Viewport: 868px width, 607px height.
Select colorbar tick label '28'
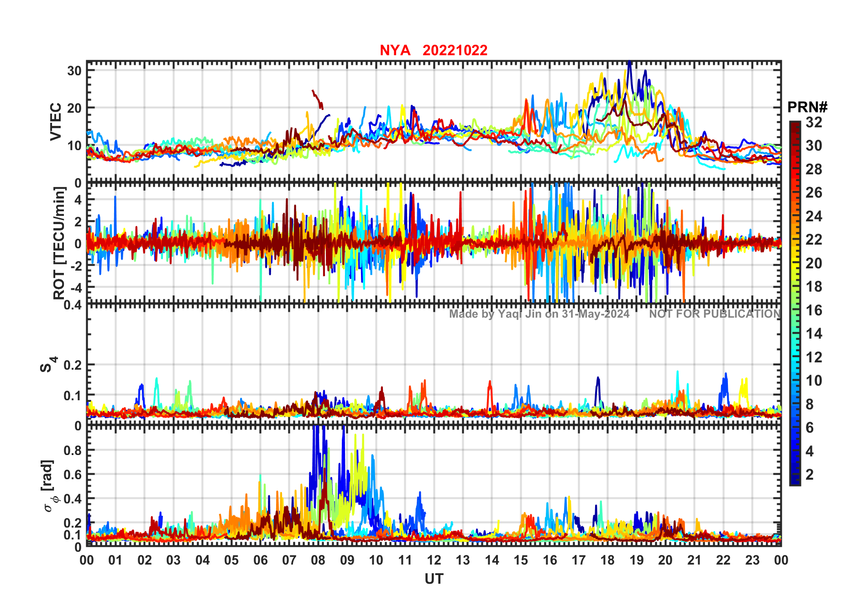(x=814, y=169)
